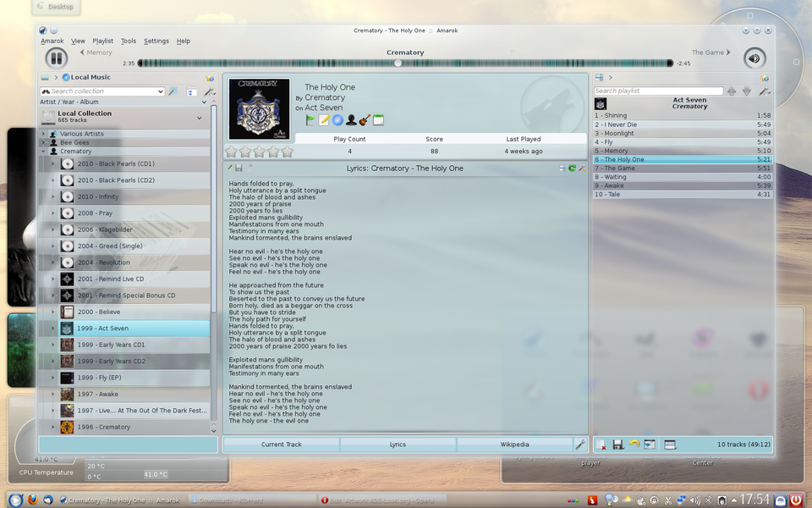812x508 pixels.
Task: Expand the Various Artists tree node
Action: point(43,134)
